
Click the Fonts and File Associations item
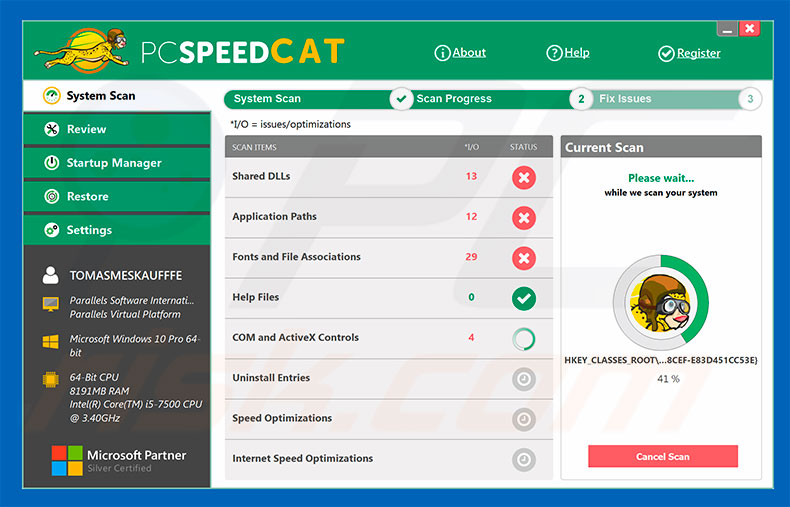click(x=388, y=258)
